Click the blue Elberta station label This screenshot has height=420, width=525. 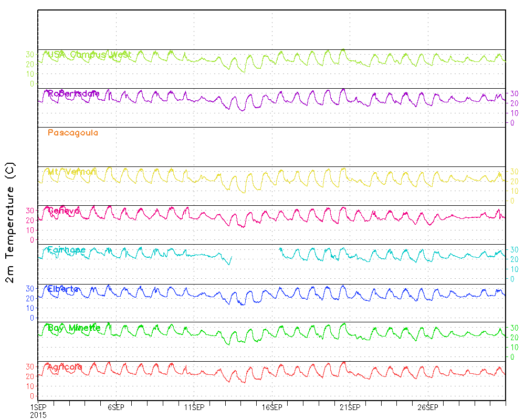[64, 289]
